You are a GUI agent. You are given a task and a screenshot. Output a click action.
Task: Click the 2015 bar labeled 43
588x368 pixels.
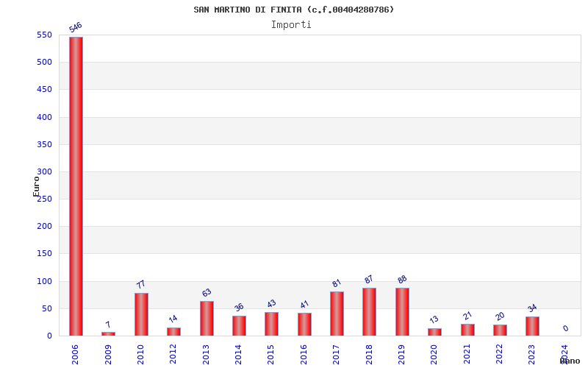pos(271,324)
